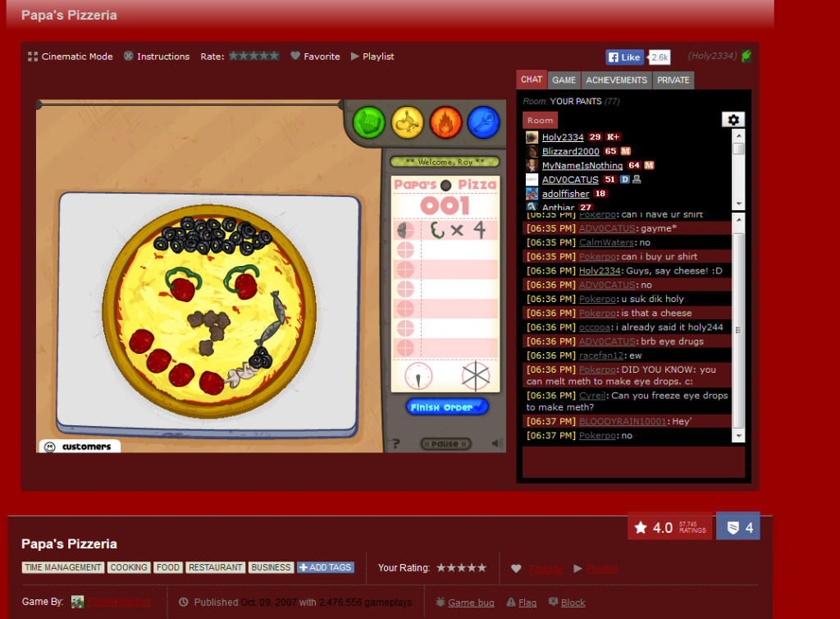Open the customers tab at game bottom
The height and width of the screenshot is (619, 840).
(80, 447)
